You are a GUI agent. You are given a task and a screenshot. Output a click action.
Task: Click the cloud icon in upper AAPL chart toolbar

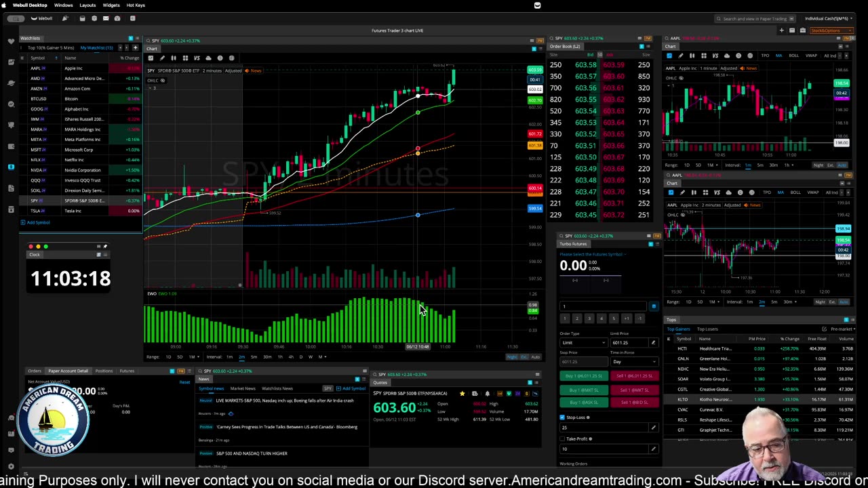click(x=727, y=56)
